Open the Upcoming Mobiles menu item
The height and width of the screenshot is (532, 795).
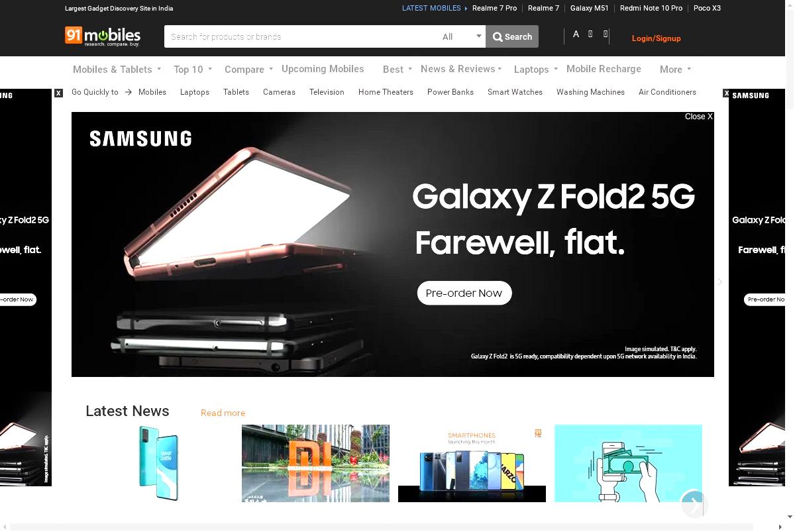click(323, 69)
